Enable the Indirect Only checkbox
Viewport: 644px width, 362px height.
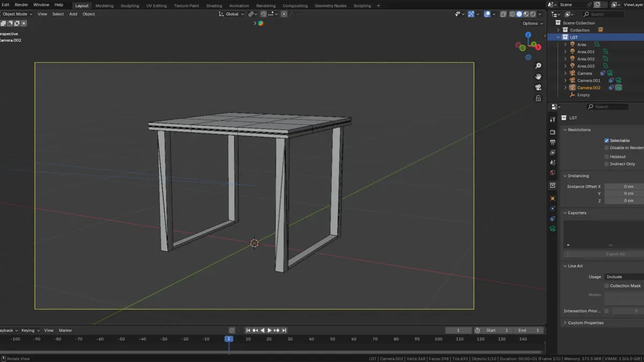point(607,164)
